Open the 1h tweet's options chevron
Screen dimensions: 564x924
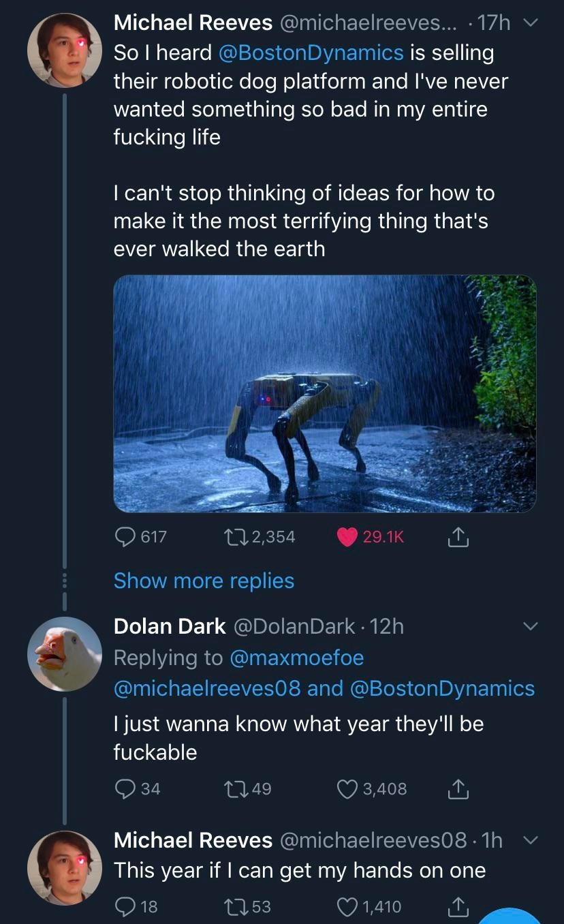tap(530, 842)
